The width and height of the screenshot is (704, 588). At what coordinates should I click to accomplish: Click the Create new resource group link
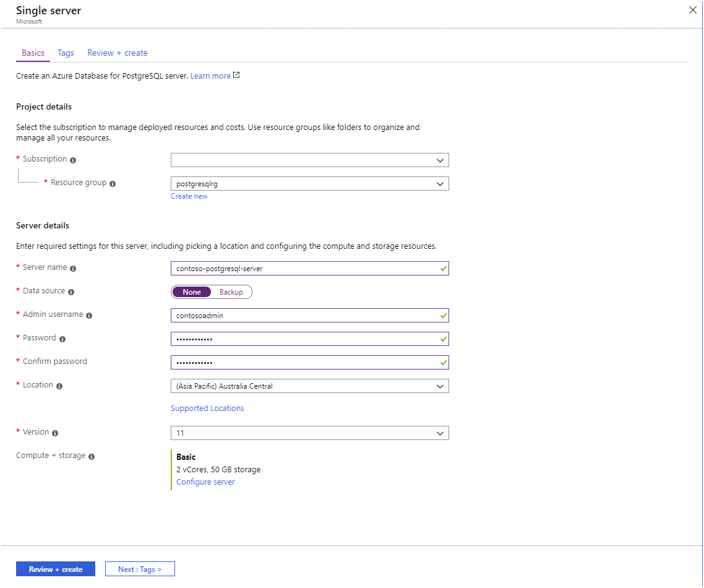point(189,196)
